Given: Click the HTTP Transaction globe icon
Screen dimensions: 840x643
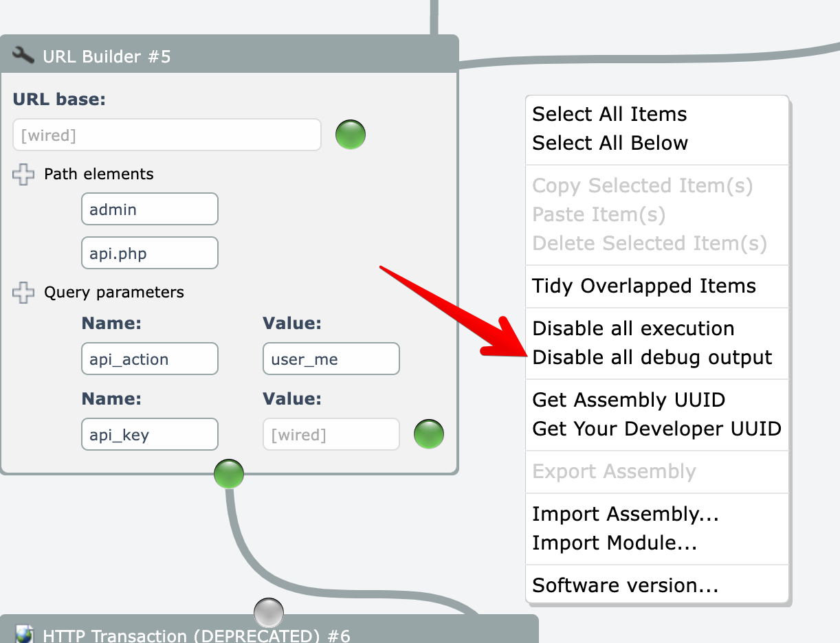Looking at the screenshot, I should [24, 635].
